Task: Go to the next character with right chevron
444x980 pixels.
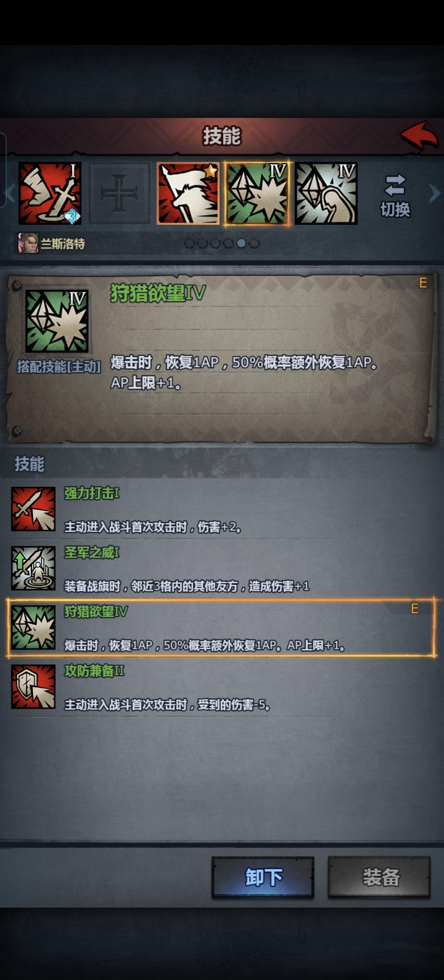Action: 435,193
